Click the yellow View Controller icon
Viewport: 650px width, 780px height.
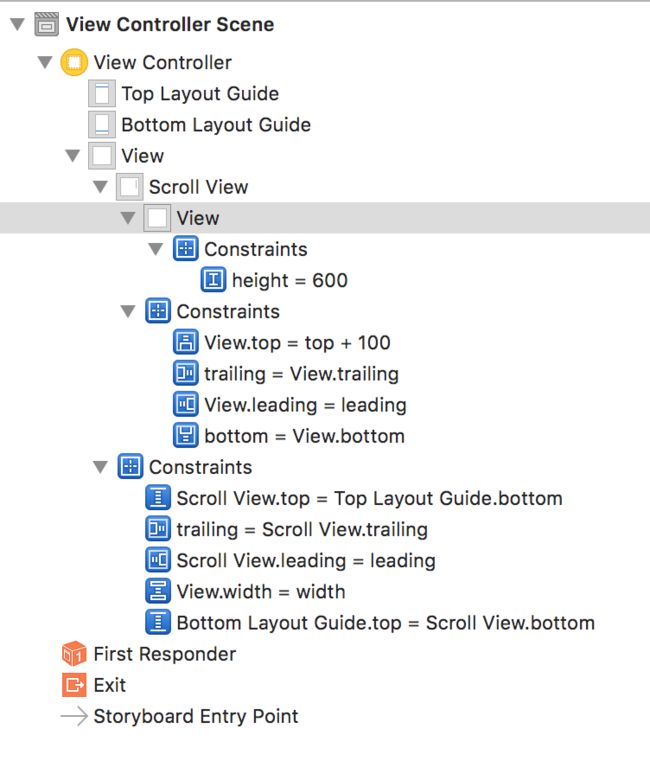[74, 62]
